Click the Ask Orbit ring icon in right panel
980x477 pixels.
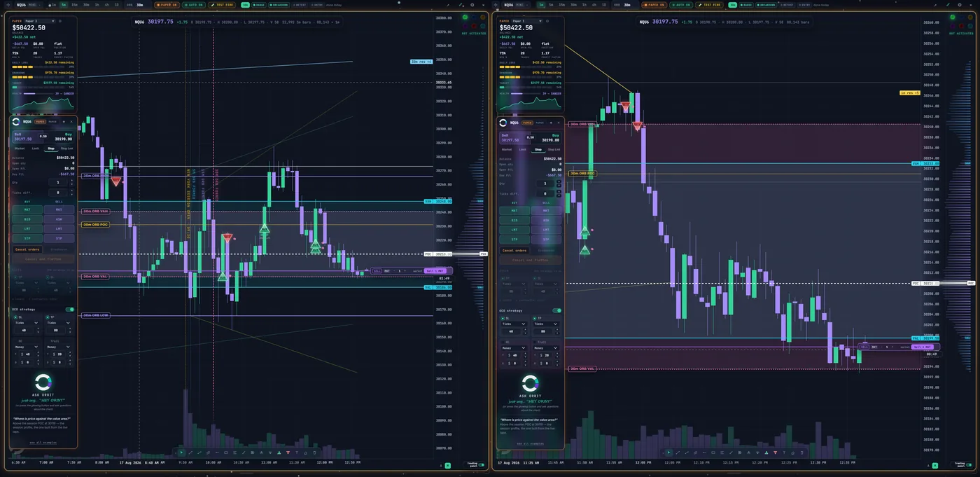[531, 382]
